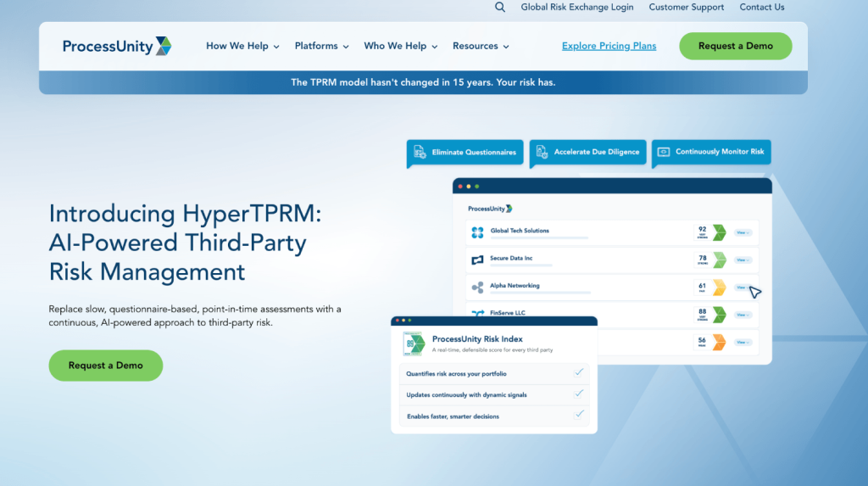This screenshot has width=868, height=486.
Task: Open View dropdown for FinServe LLC row
Action: 743,315
